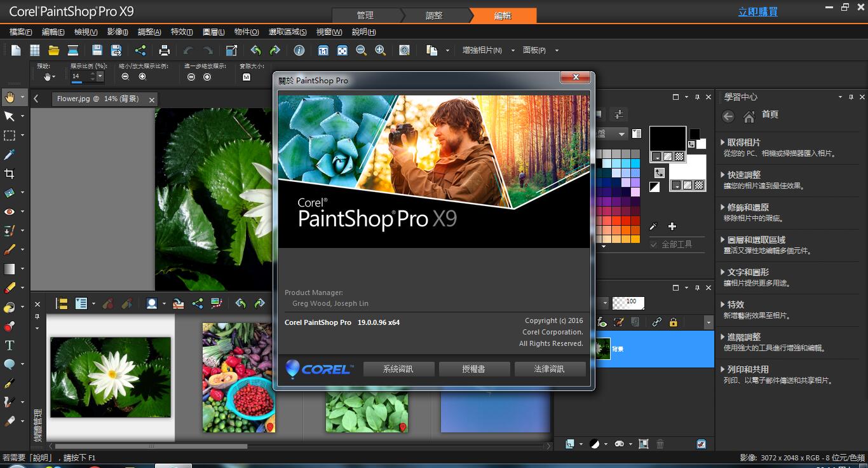Open the 增強相片 dropdown

[x=513, y=50]
